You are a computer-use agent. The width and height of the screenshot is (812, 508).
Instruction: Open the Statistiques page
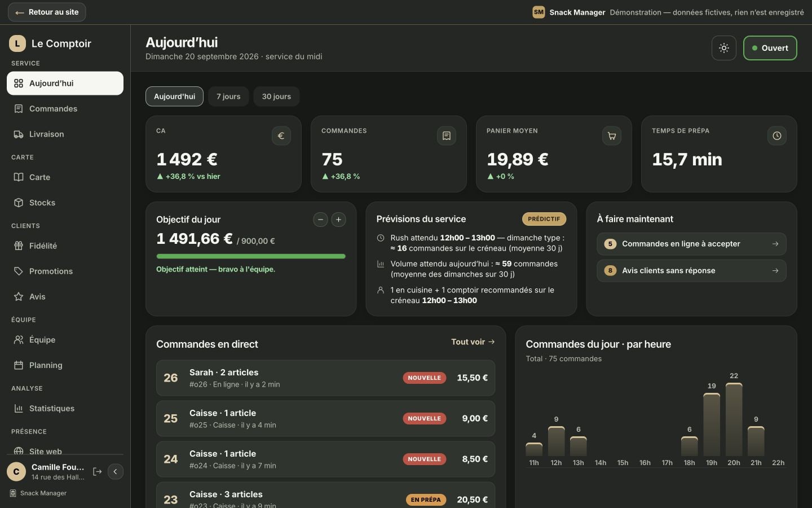[x=65, y=409]
